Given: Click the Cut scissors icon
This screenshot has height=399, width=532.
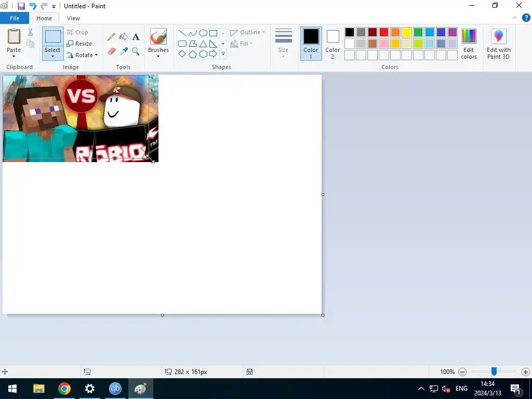Looking at the screenshot, I should (x=31, y=32).
